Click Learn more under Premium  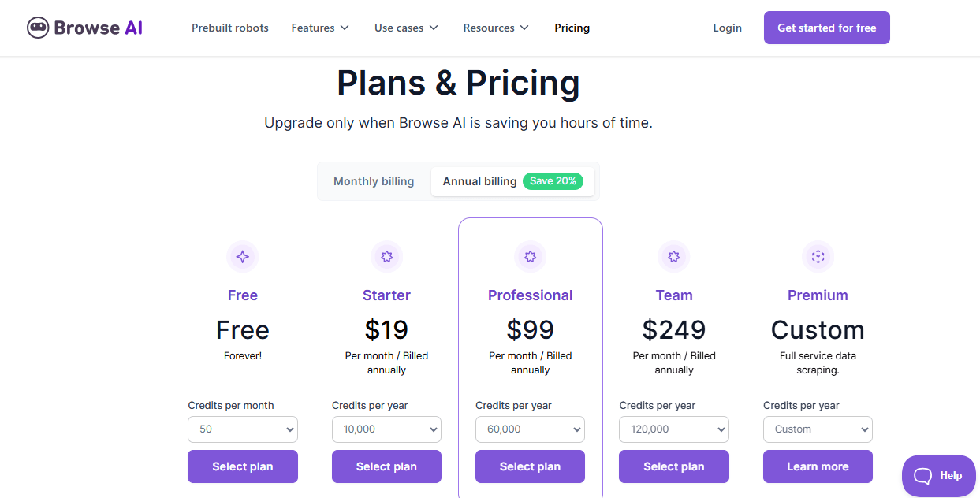coord(818,466)
